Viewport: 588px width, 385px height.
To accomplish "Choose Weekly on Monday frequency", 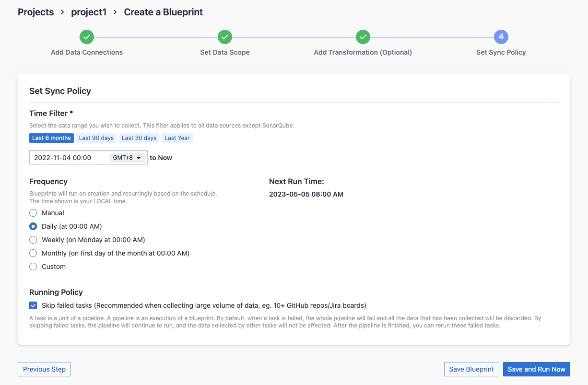I will (33, 240).
